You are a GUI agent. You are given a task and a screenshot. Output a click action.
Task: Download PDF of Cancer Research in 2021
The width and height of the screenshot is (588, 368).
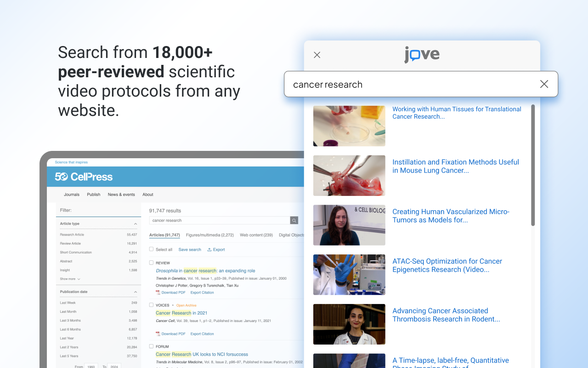pos(173,334)
